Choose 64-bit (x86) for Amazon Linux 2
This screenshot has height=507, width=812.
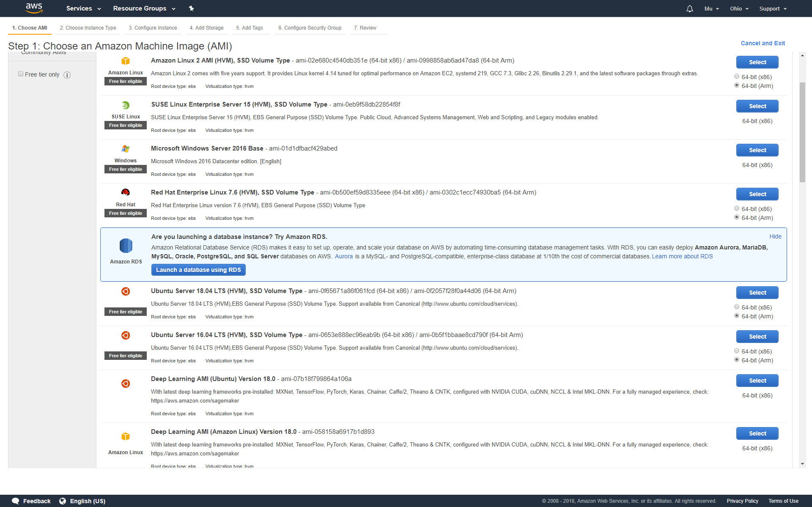[x=737, y=77]
